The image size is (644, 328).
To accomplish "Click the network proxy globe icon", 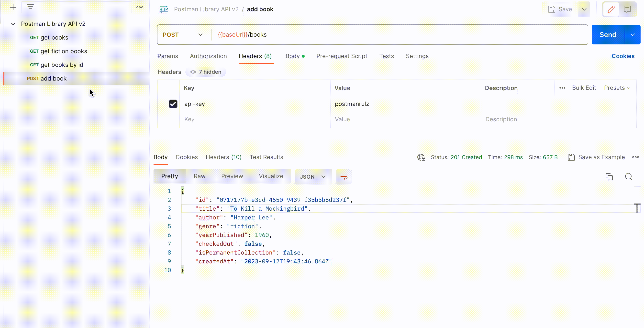I will 421,157.
